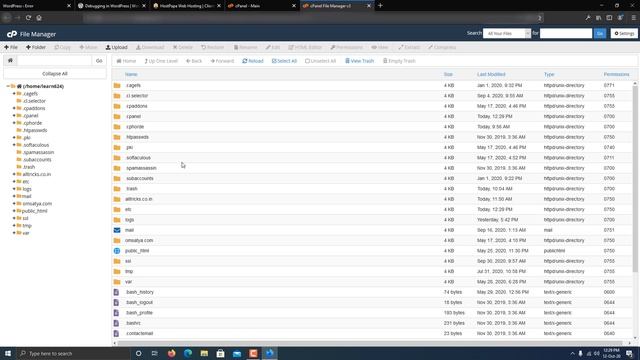The image size is (640, 360).
Task: Click folder icon of .softaculous row
Action: pyautogui.click(x=117, y=158)
